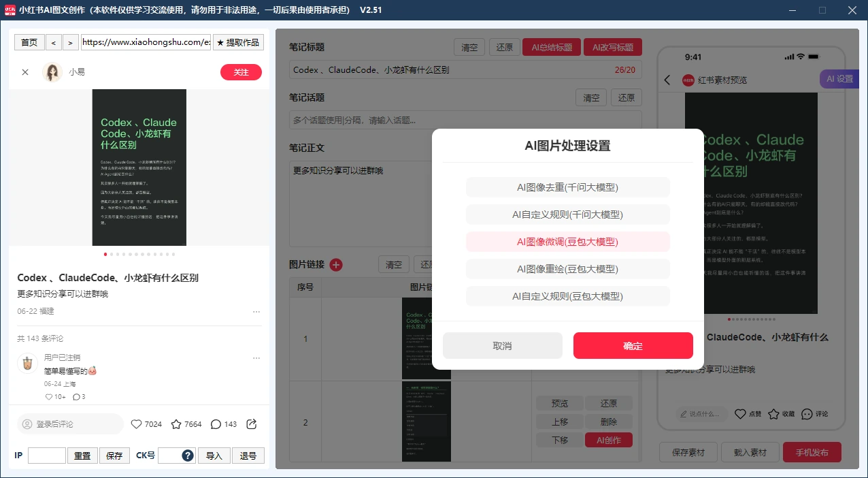Image resolution: width=868 pixels, height=478 pixels.
Task: Click 下移 button in row 2
Action: (x=560, y=440)
